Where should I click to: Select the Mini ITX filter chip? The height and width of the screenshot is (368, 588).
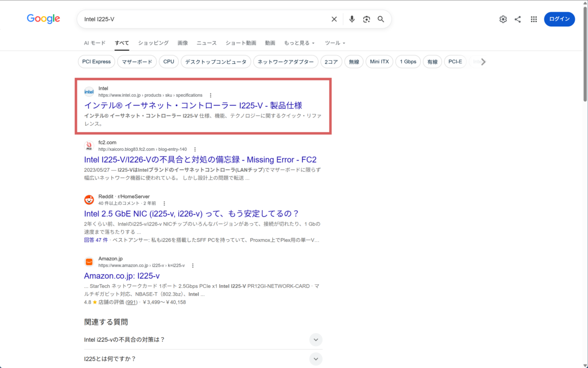[x=379, y=62]
